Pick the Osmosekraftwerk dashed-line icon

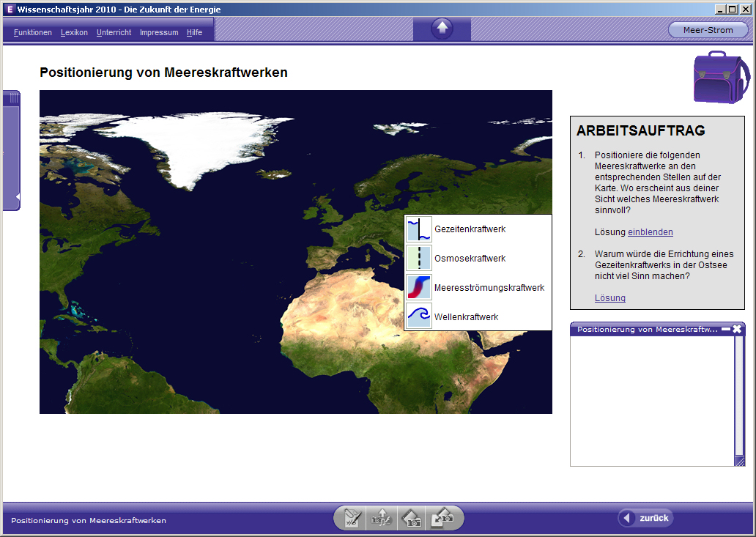tap(418, 258)
